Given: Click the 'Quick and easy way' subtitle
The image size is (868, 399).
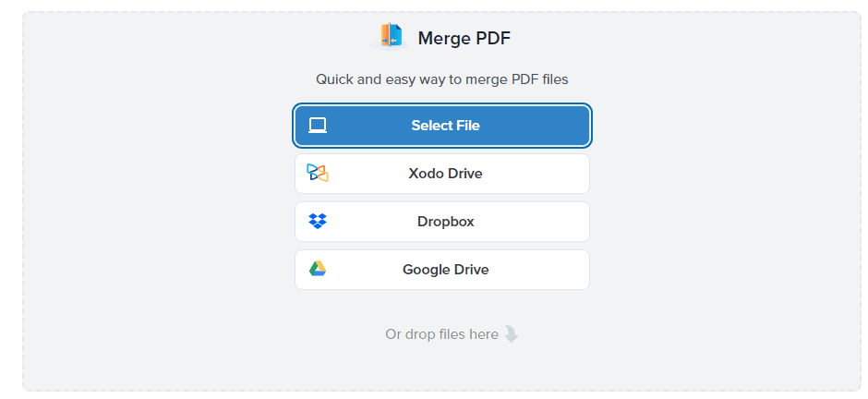Looking at the screenshot, I should tap(441, 79).
